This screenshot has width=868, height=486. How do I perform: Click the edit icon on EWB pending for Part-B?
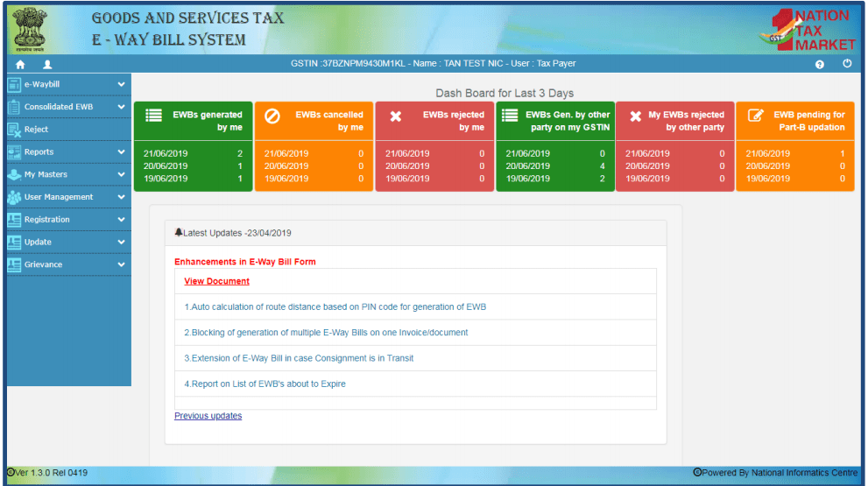(x=756, y=115)
